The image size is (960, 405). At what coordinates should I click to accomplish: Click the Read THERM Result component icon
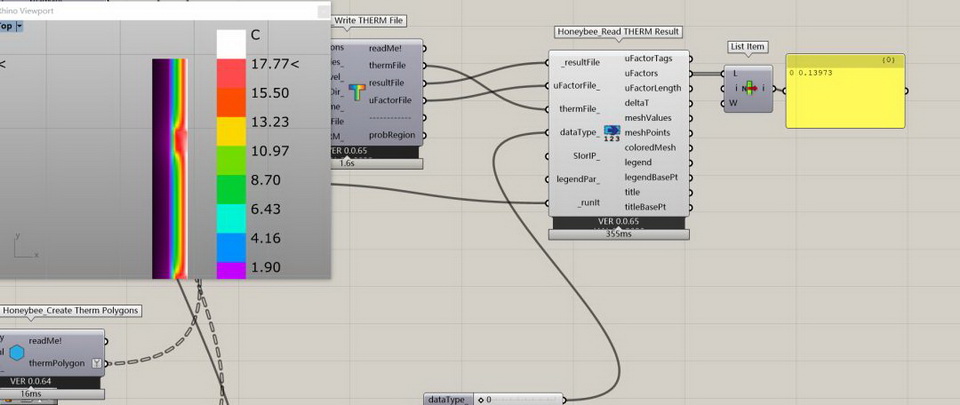coord(612,137)
